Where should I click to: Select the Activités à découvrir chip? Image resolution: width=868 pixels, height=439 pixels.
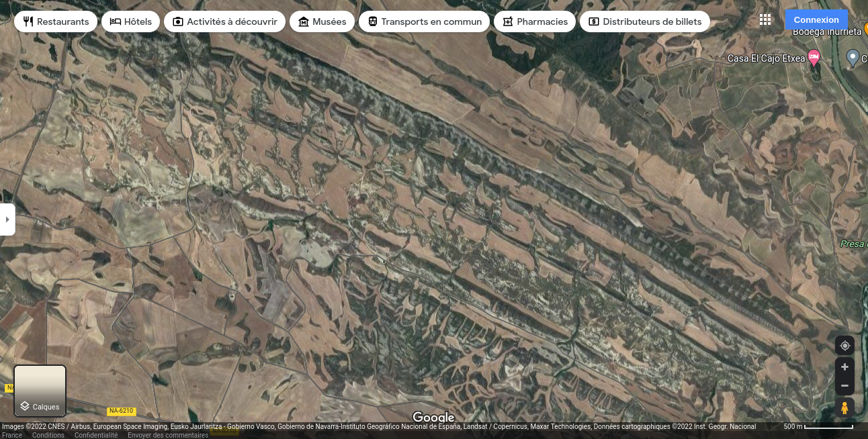pos(224,21)
